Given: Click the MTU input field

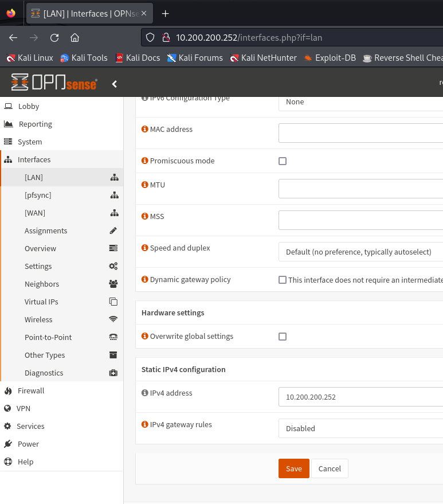Looking at the screenshot, I should (x=360, y=189).
